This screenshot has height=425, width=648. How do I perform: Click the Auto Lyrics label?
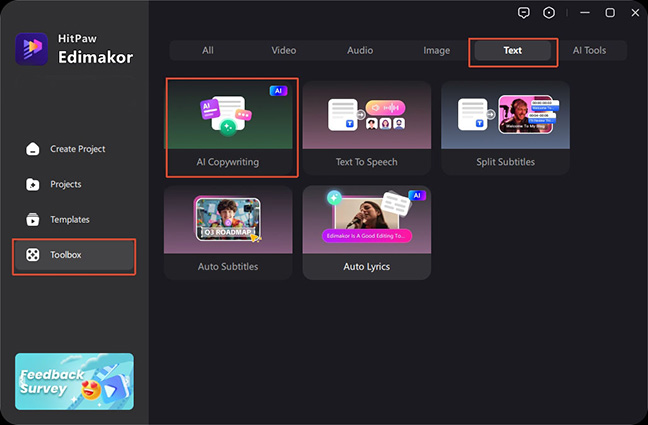click(367, 267)
